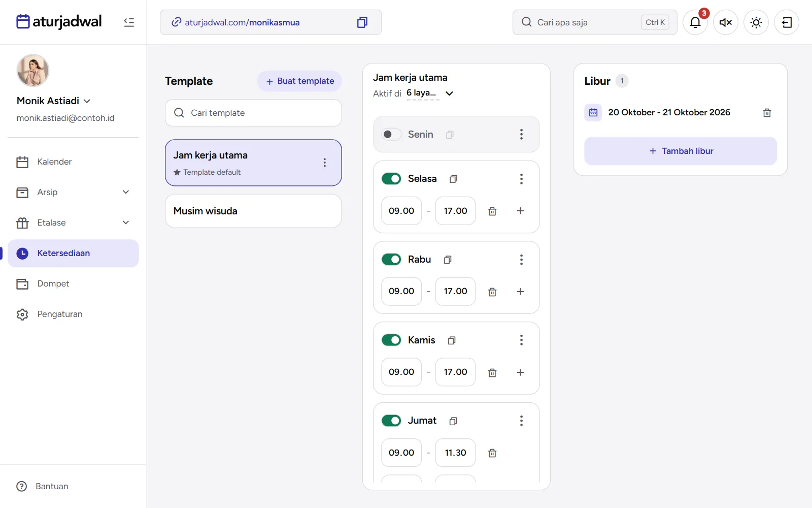Expand the Arsip menu
The width and height of the screenshot is (812, 508).
tap(73, 192)
